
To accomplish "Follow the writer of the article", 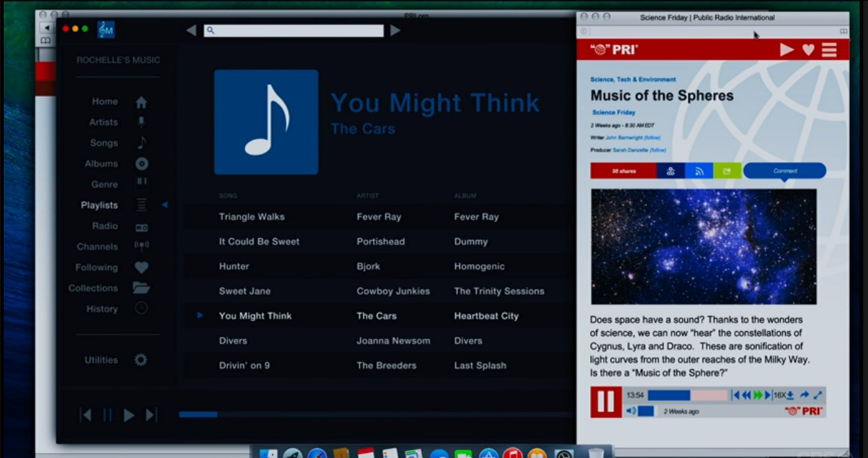I will 652,137.
